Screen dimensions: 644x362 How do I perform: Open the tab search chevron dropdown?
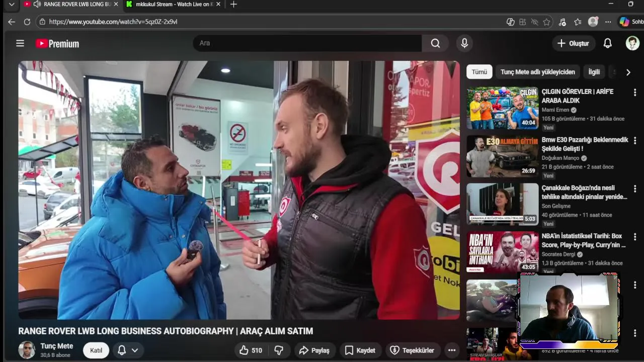pyautogui.click(x=12, y=4)
